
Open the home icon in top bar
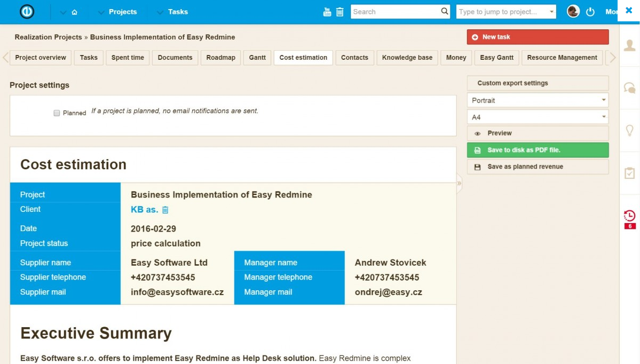coord(74,12)
